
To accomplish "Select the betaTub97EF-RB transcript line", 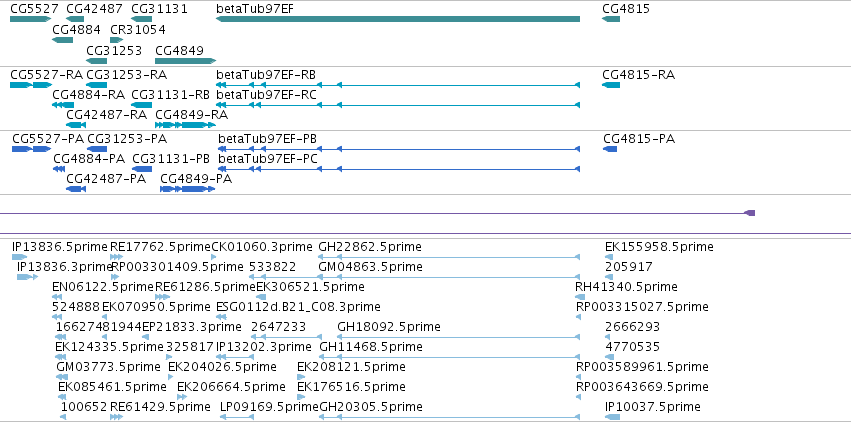I will tap(398, 85).
